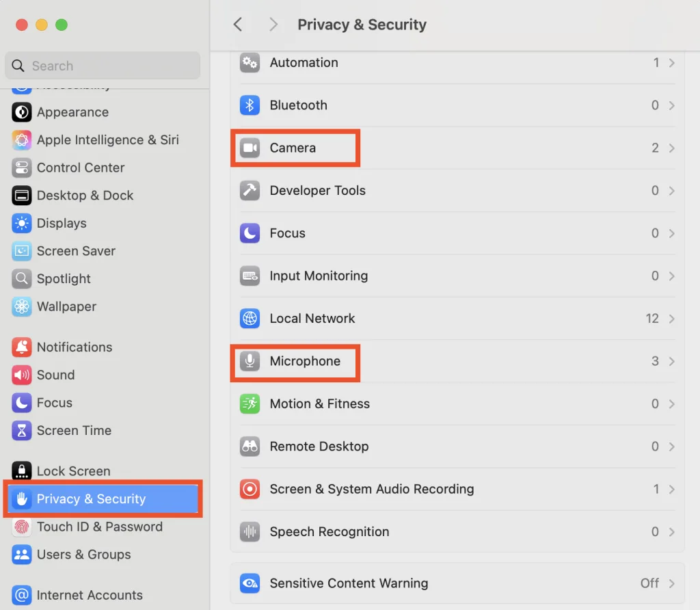Open Appearance settings from sidebar
Viewport: 700px width, 610px height.
(x=103, y=112)
